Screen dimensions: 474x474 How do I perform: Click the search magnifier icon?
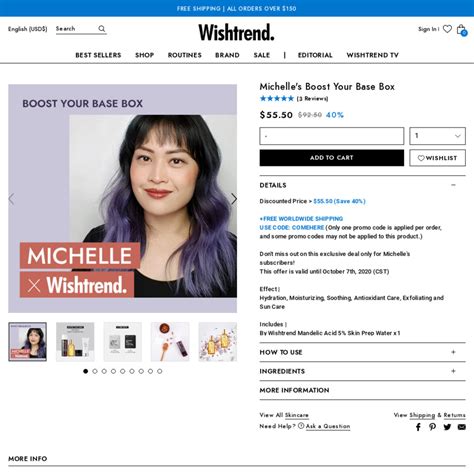(x=102, y=29)
